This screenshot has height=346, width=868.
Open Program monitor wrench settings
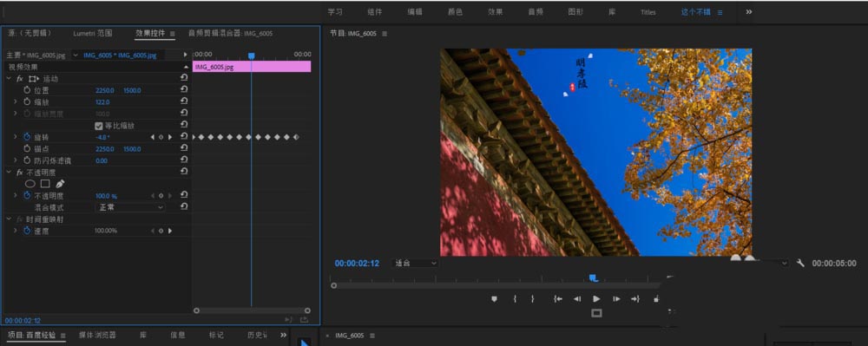(x=800, y=263)
